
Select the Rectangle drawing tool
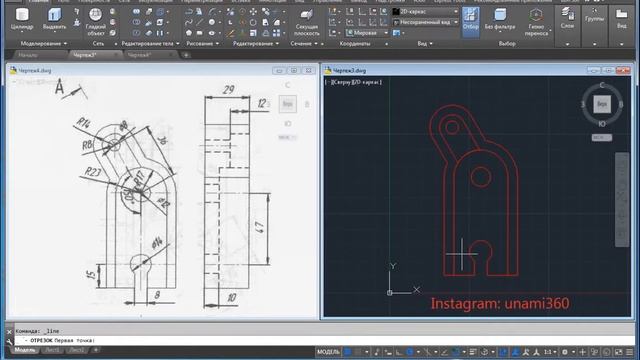pyautogui.click(x=200, y=33)
